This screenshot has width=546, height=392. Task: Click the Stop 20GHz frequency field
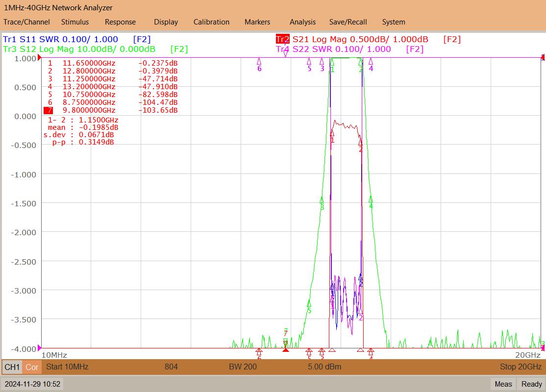[x=521, y=367]
